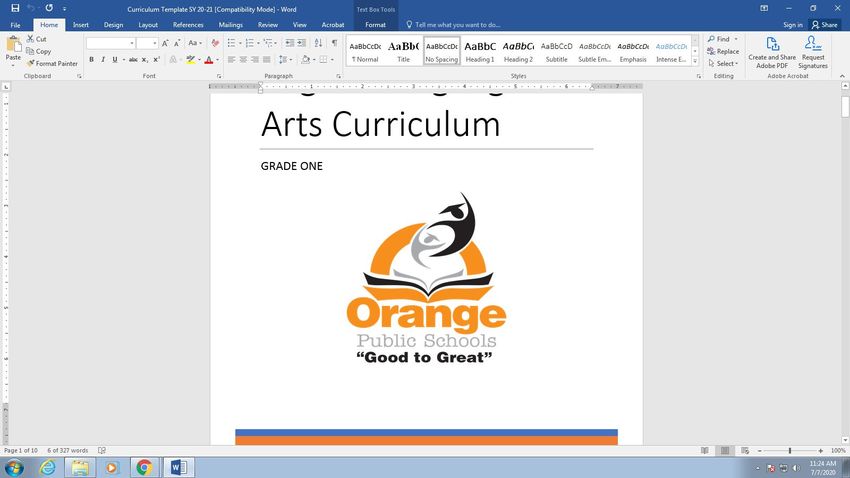
Task: Switch to the Insert tab
Action: coord(81,25)
